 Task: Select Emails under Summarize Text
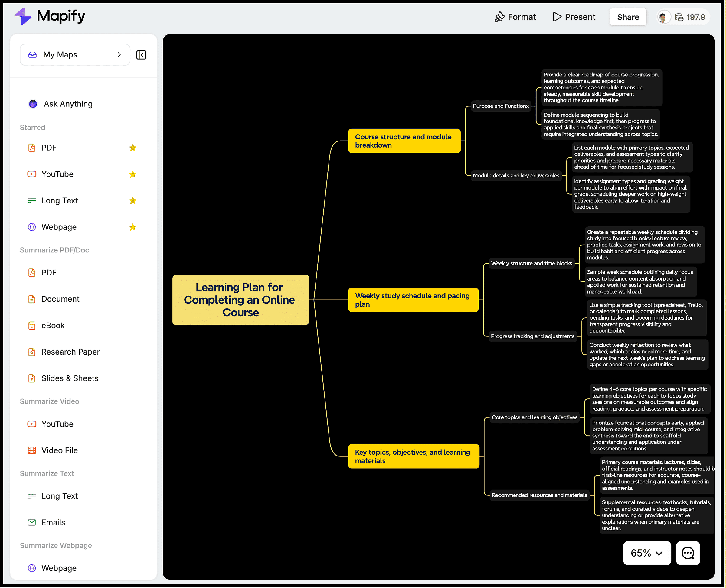(x=53, y=522)
